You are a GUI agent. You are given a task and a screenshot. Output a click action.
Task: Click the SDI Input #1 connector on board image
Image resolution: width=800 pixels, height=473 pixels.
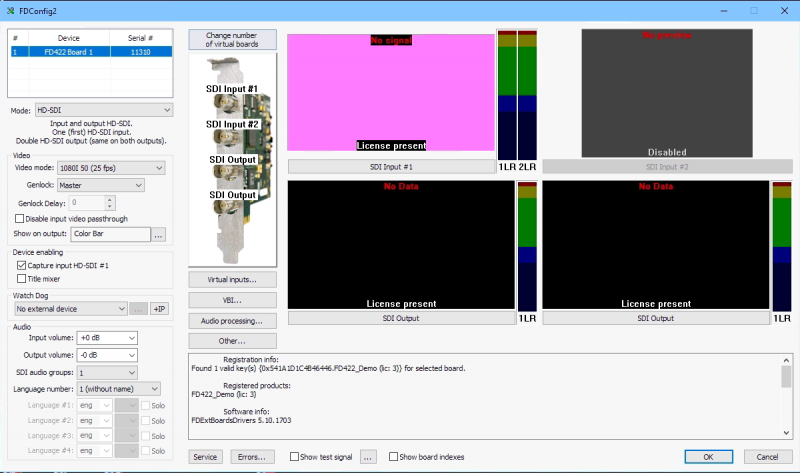[x=225, y=104]
